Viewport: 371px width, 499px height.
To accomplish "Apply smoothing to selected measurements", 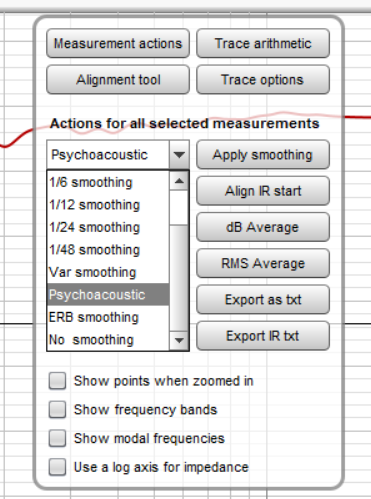I will point(263,155).
